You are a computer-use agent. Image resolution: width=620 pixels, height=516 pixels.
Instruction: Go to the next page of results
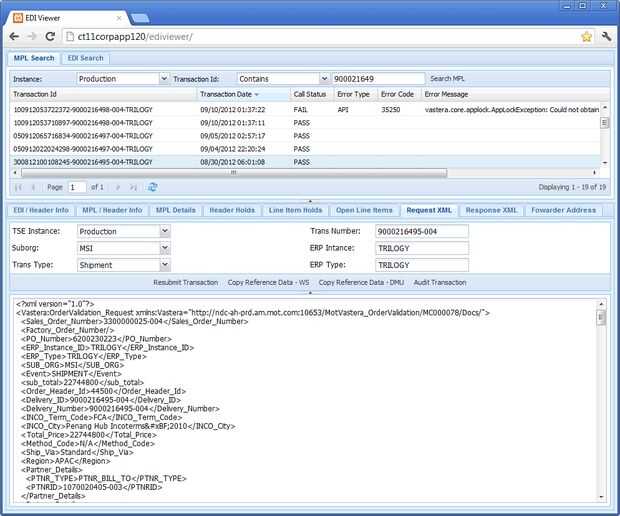coord(117,187)
